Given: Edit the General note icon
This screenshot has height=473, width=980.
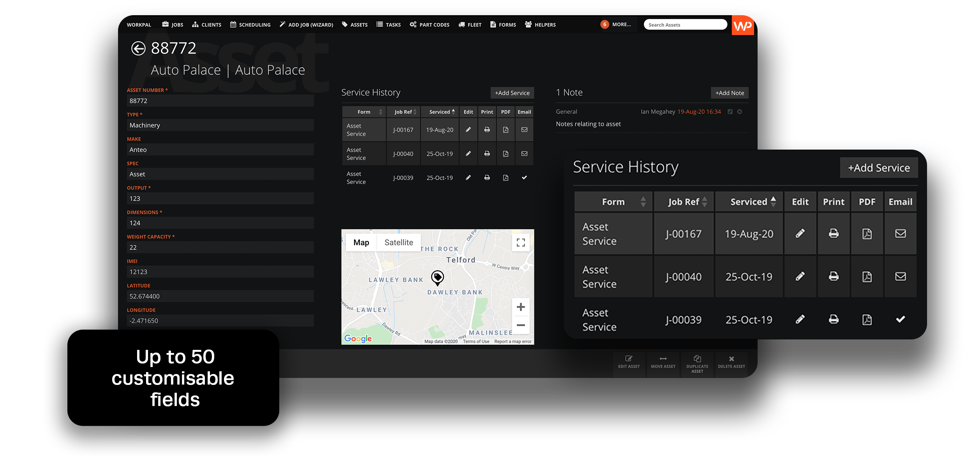Looking at the screenshot, I should [730, 112].
